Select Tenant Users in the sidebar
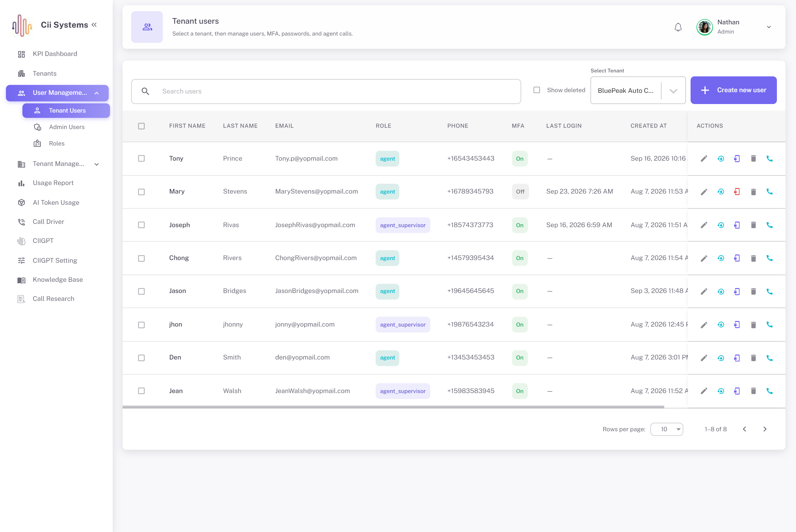 [x=66, y=111]
